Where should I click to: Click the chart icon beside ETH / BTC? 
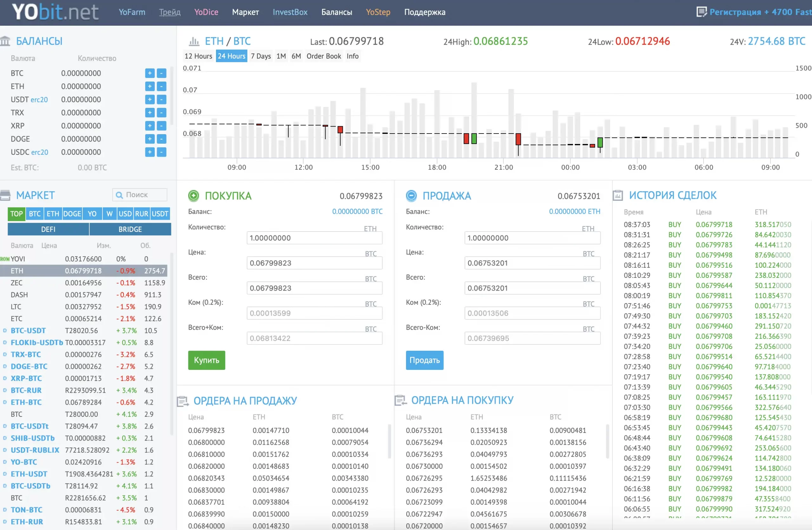[x=194, y=41]
